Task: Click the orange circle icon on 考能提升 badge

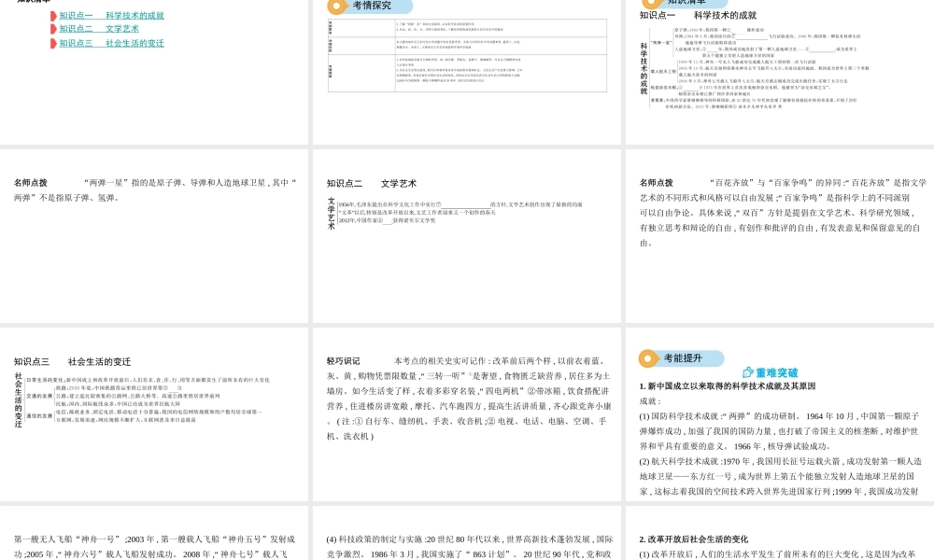Action: 648,358
